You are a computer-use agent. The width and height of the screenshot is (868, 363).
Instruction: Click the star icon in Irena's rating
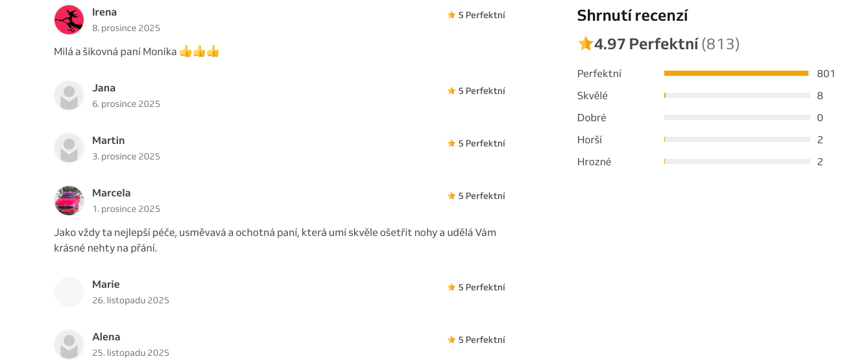coord(452,15)
